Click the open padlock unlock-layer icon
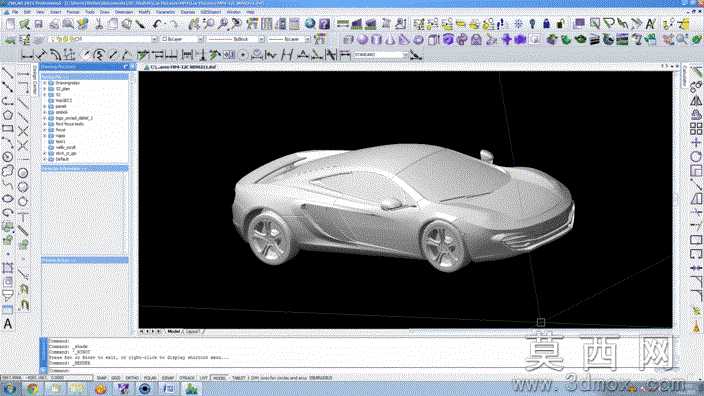This screenshot has width=704, height=396. click(x=560, y=24)
